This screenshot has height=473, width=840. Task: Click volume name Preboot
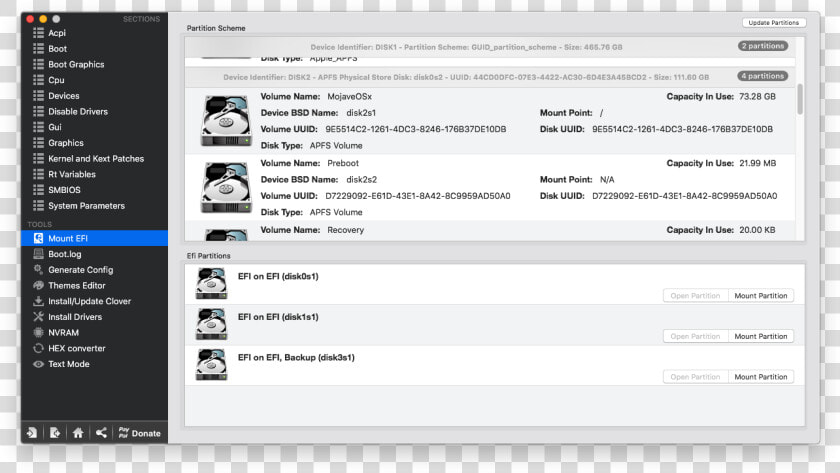[x=343, y=163]
